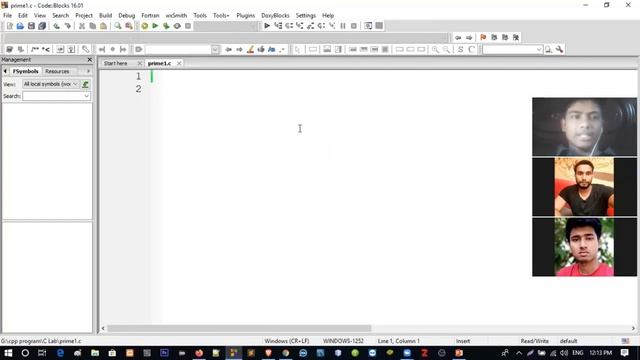This screenshot has width=640, height=360.
Task: Save the file with the floppy icon
Action: [31, 26]
